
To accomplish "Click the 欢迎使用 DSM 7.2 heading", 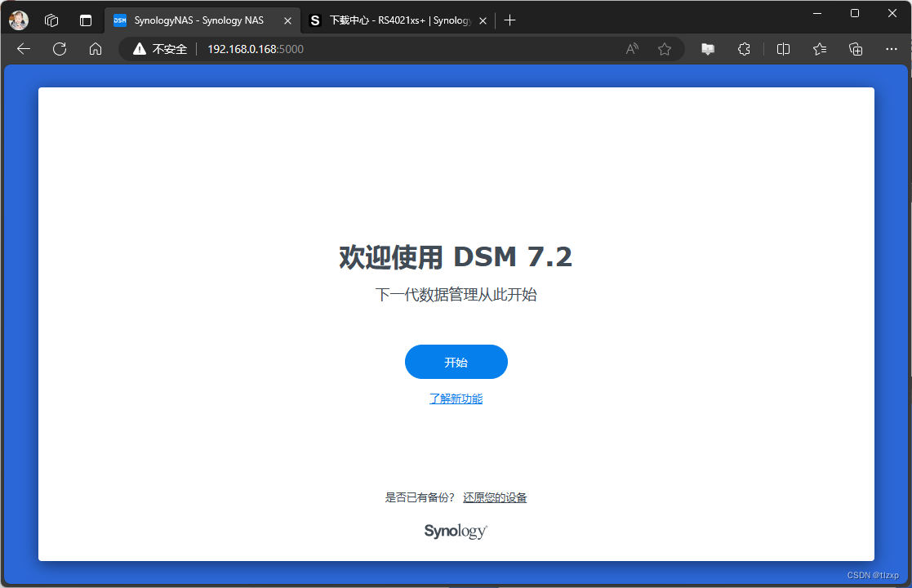I will coord(456,256).
